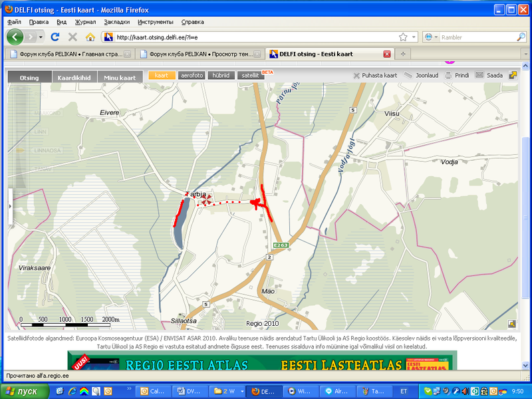The width and height of the screenshot is (532, 399).
Task: Click the MAAKOND zoom level label
Action: [47, 113]
